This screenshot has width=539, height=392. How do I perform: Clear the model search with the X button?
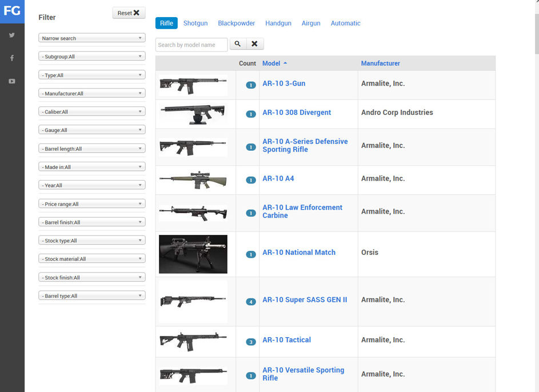pos(254,44)
